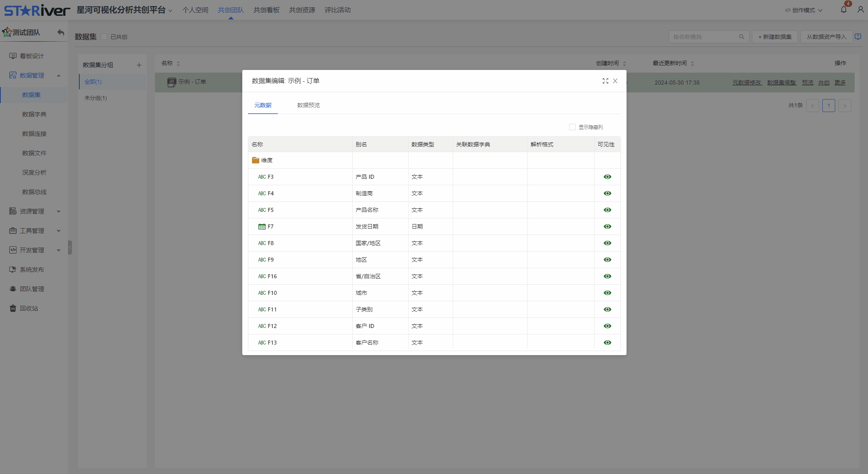Image resolution: width=868 pixels, height=474 pixels.
Task: Toggle visibility eye for F3 产品 ID
Action: 607,177
